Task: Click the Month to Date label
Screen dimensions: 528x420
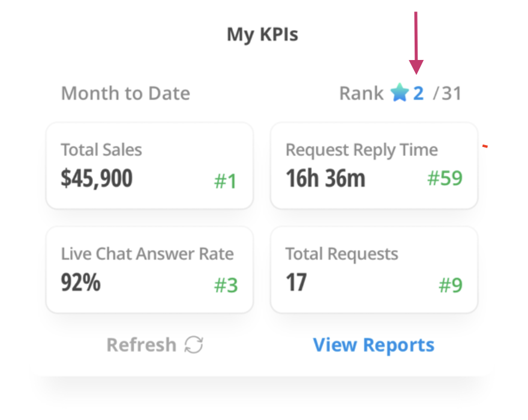Action: point(125,94)
